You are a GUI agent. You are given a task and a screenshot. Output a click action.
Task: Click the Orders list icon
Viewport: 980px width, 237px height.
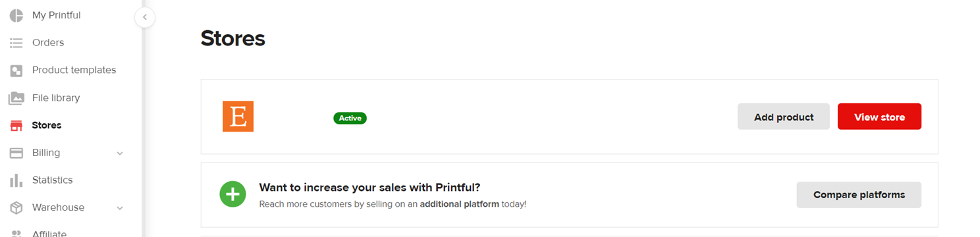[16, 43]
